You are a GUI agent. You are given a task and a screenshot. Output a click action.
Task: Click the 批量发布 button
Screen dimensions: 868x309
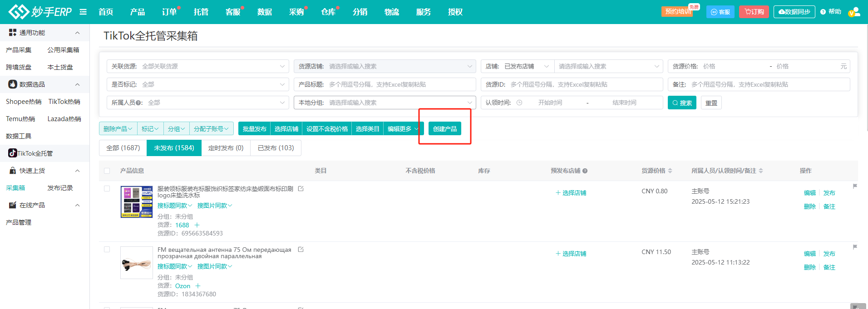click(x=255, y=129)
